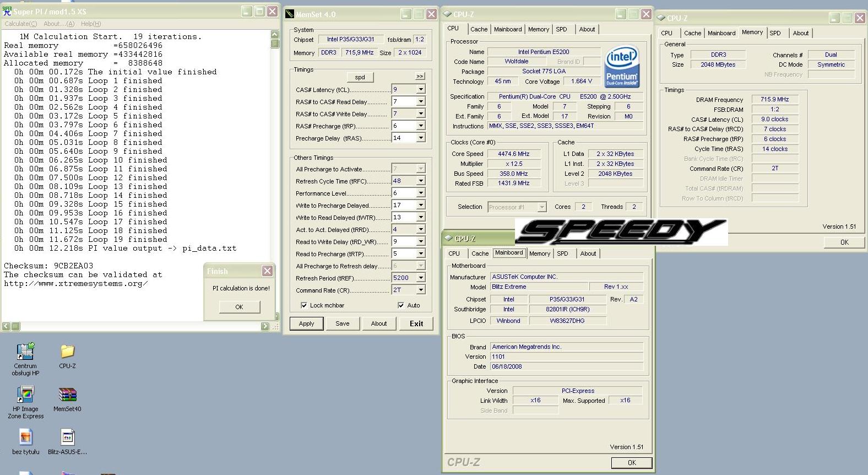Click Super PI vertical scrollbar up arrow
The width and height of the screenshot is (868, 475).
pyautogui.click(x=275, y=35)
